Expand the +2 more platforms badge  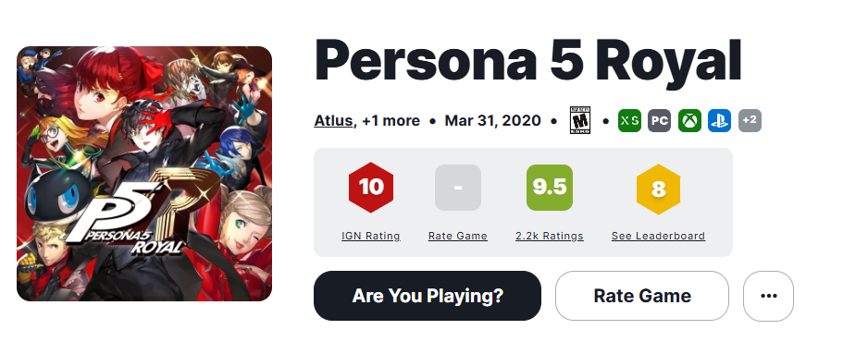tap(750, 120)
